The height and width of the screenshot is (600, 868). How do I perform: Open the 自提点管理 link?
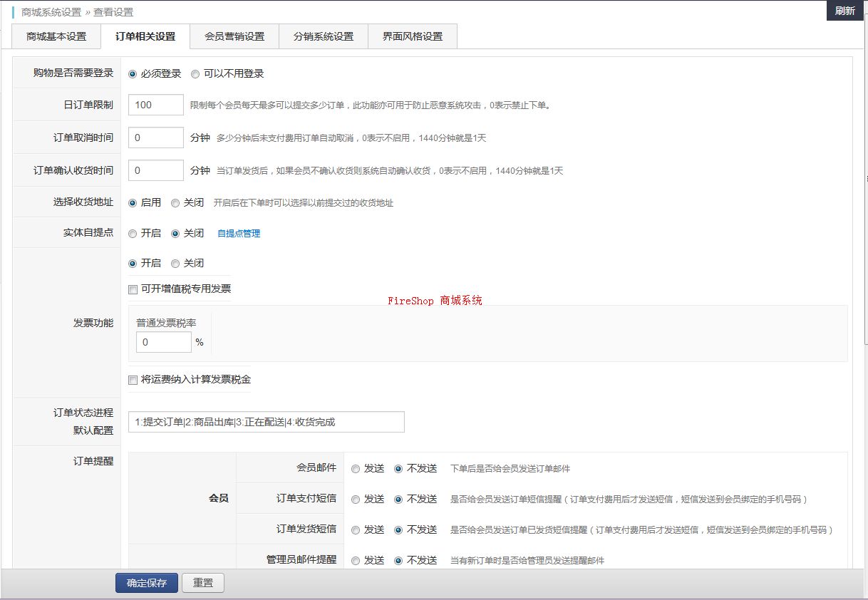click(x=239, y=234)
